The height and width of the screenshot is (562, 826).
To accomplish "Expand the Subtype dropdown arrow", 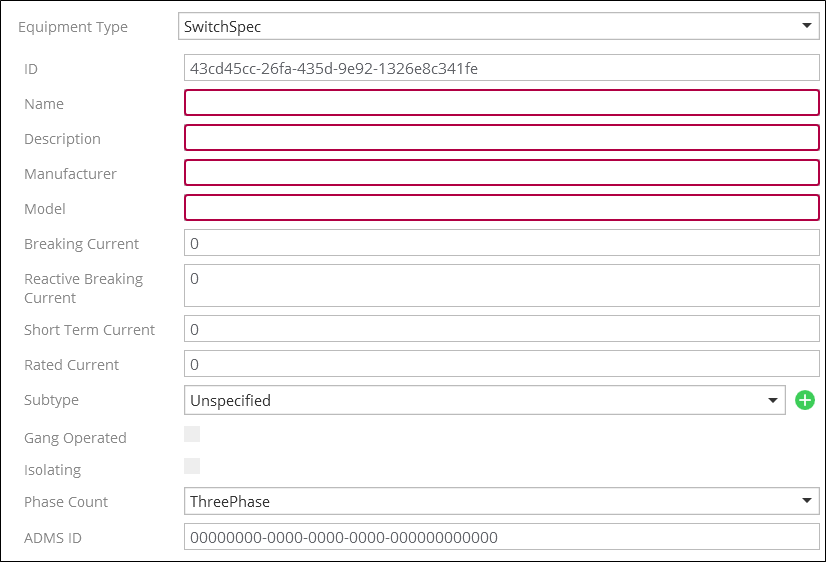I will [773, 400].
